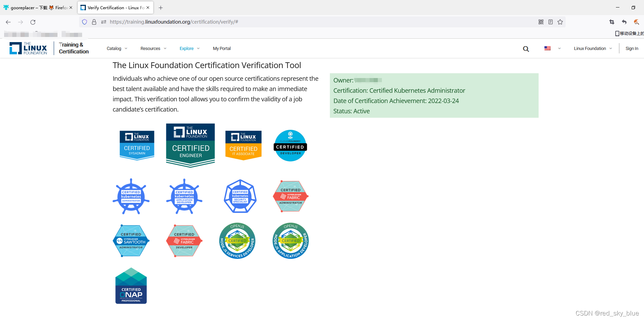Click the Kubernetes Security Specialist badge
644x320 pixels.
point(240,196)
